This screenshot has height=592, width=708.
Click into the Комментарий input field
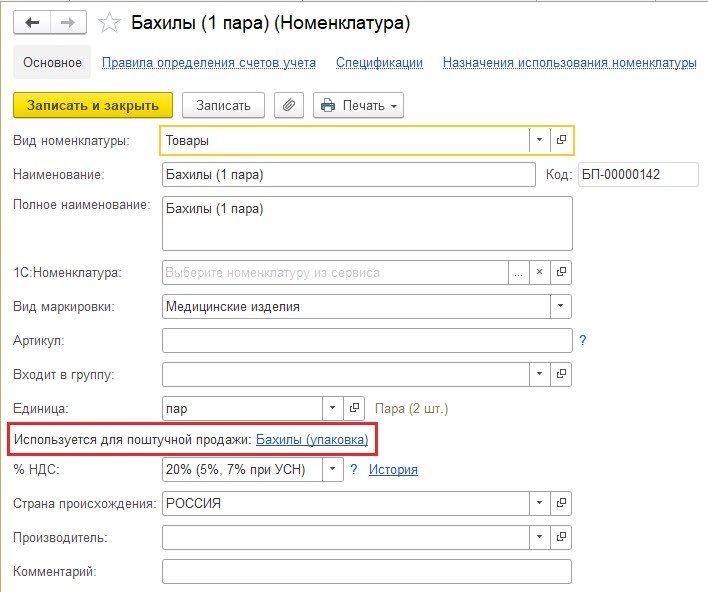(366, 571)
